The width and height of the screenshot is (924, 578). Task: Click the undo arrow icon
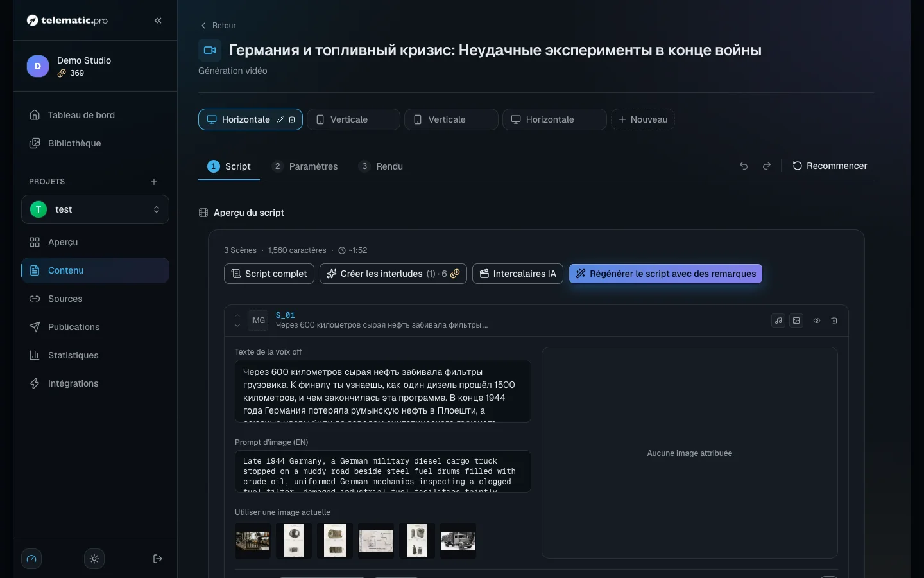tap(744, 166)
